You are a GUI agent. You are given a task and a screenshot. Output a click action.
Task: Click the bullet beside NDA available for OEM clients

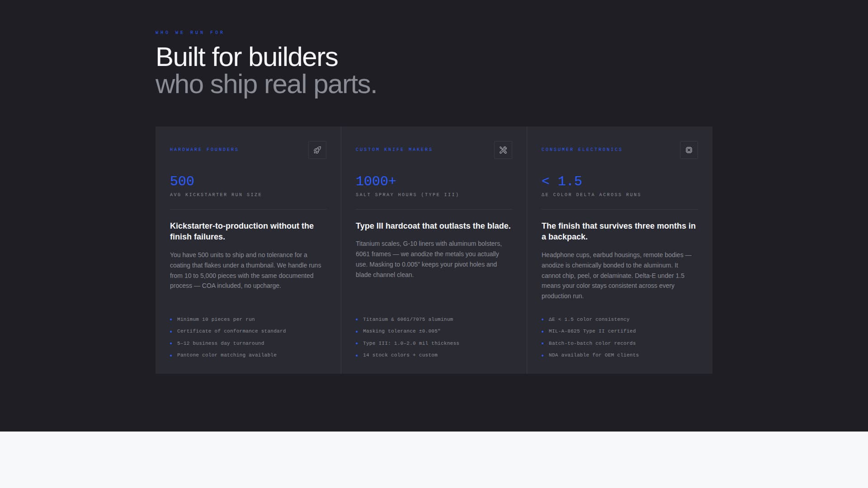[543, 356]
